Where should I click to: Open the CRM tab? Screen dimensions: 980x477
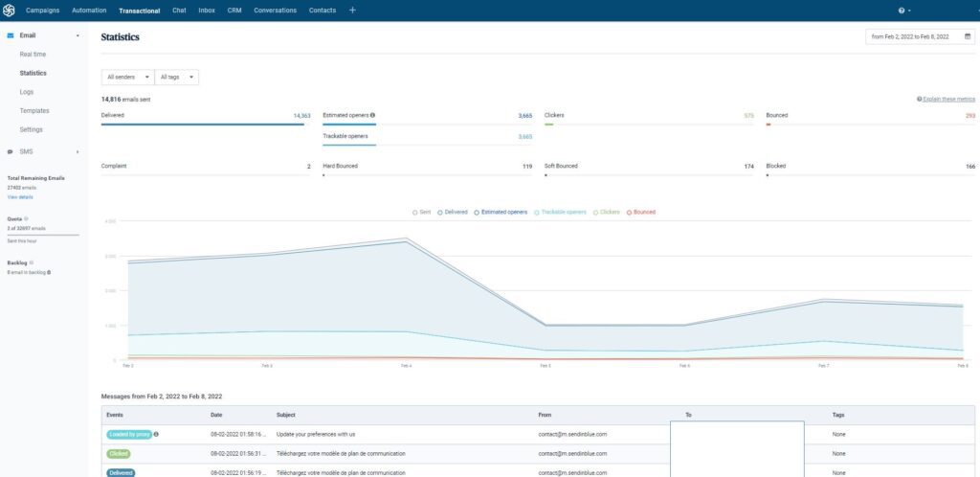click(234, 11)
